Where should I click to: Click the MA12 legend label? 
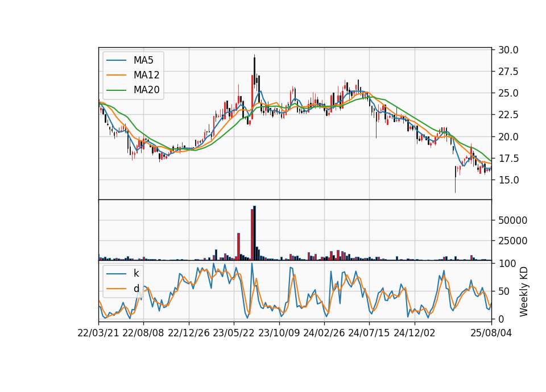[146, 75]
